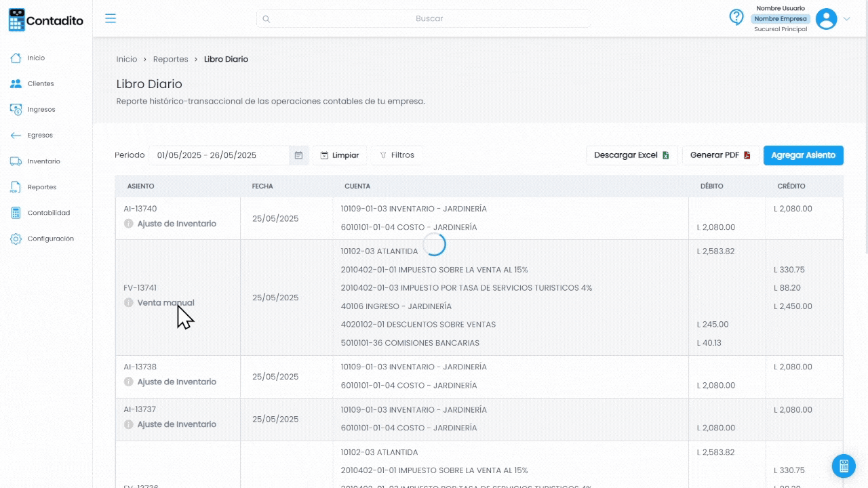
Task: Open the floating calculator button
Action: tap(844, 466)
